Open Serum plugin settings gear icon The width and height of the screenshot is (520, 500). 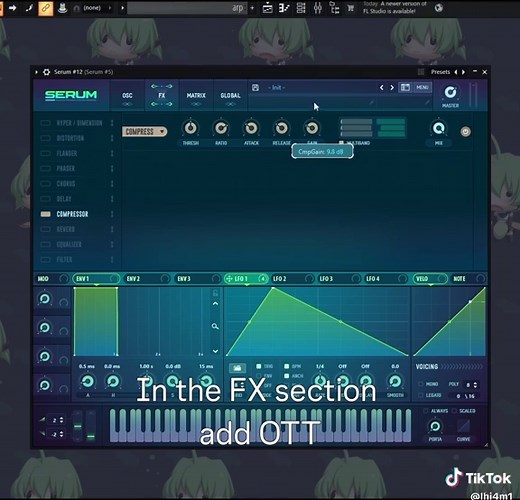click(x=47, y=72)
